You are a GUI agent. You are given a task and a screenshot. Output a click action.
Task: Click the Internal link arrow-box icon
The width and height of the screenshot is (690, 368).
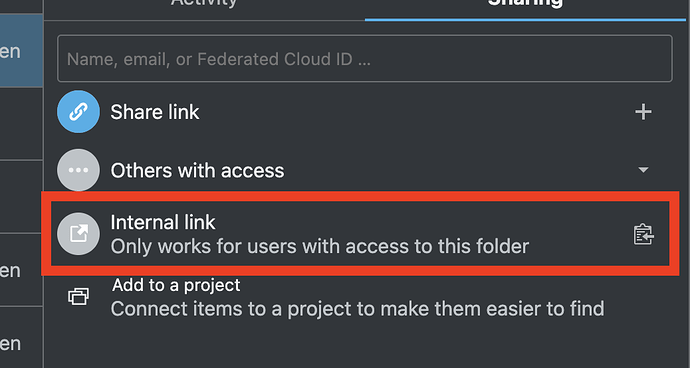coord(78,234)
